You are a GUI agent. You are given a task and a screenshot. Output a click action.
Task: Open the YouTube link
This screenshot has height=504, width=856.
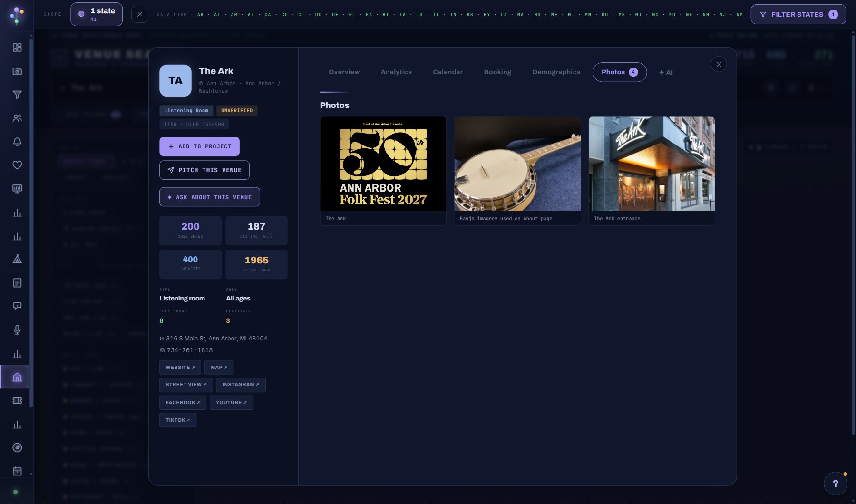[x=231, y=403]
